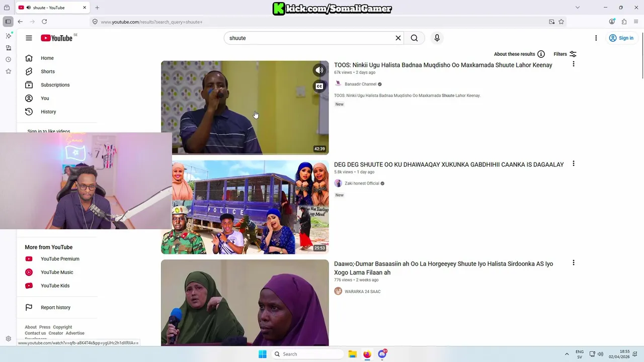Image resolution: width=644 pixels, height=362 pixels.
Task: Toggle the browser sidebar button
Action: 8,22
